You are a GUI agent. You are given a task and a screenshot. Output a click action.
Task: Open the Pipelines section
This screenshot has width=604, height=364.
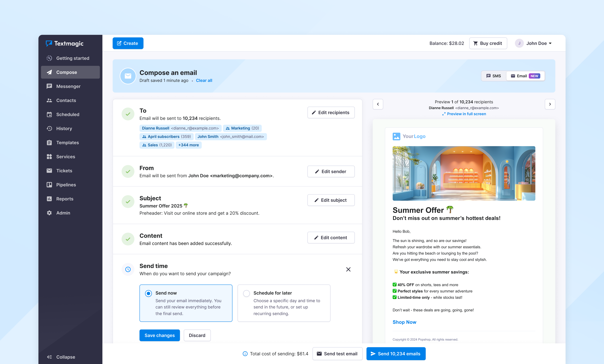click(66, 185)
